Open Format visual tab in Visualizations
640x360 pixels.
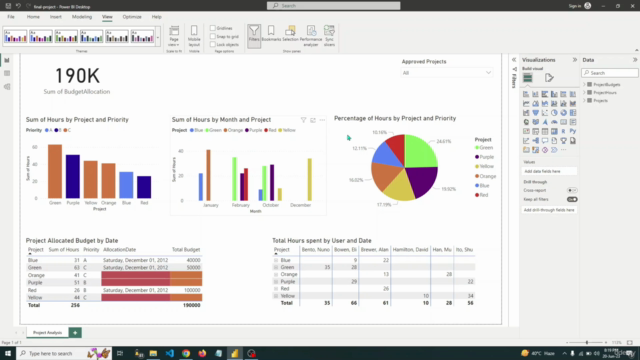click(549, 78)
